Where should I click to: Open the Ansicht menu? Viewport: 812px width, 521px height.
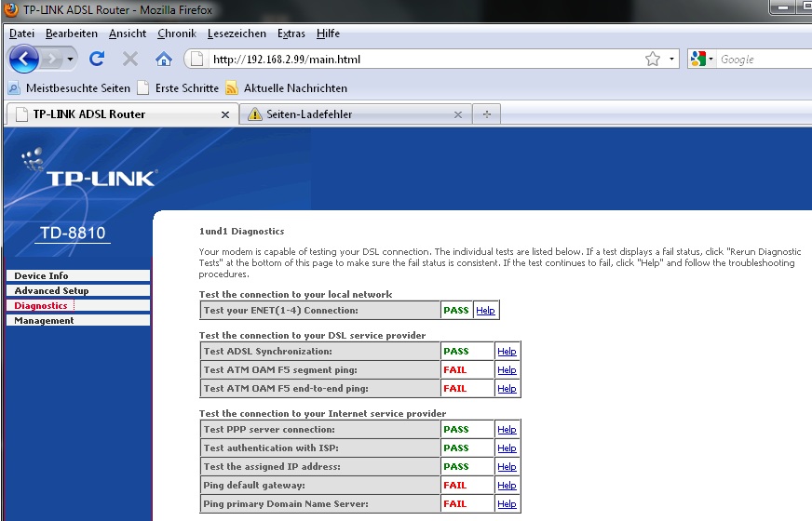(x=128, y=33)
